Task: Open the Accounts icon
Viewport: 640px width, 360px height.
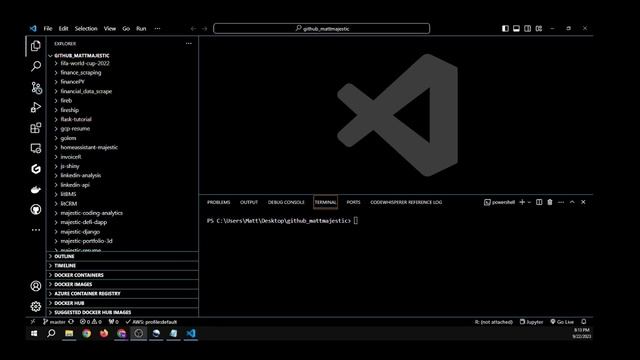Action: click(36, 286)
